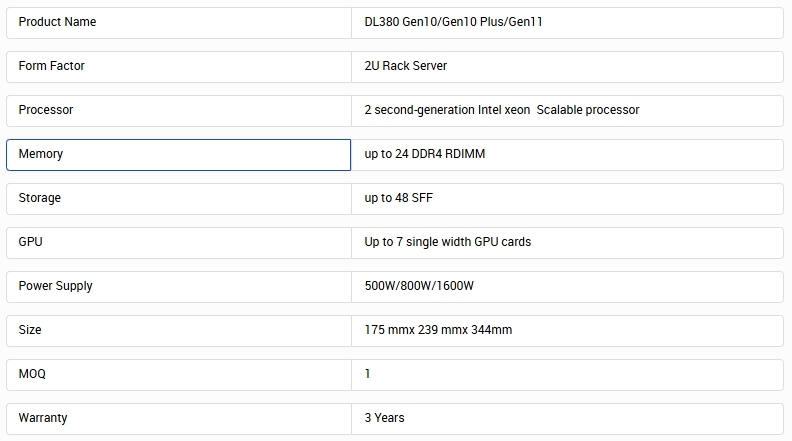Viewport: 792px width, 441px height.
Task: Select the 'Warranty' label cell
Action: 179,418
